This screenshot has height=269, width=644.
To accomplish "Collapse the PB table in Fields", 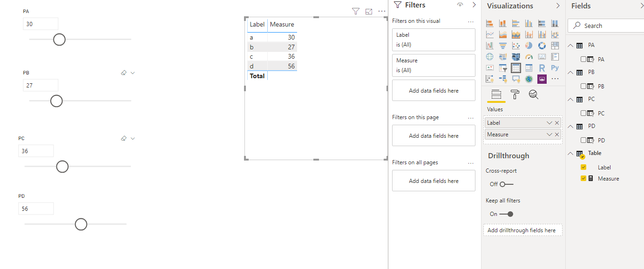I will pyautogui.click(x=571, y=73).
